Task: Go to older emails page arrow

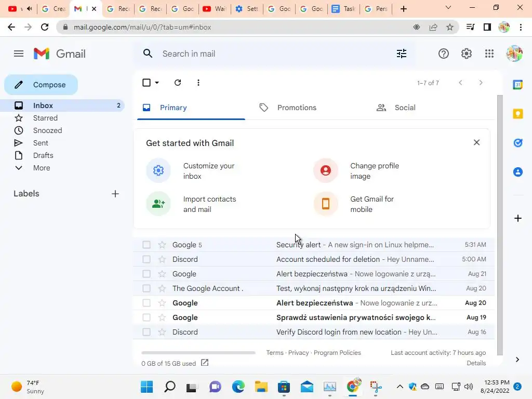Action: (x=481, y=83)
